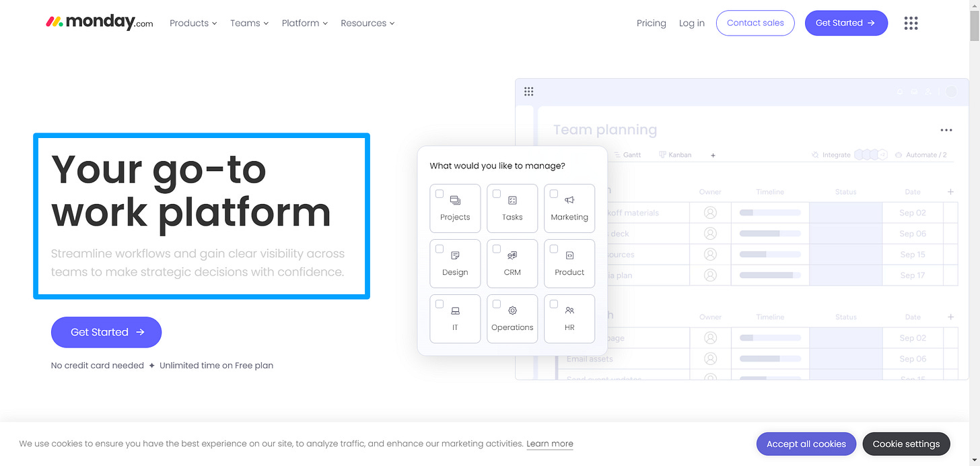Expand the Teams menu
This screenshot has height=466, width=980.
click(249, 23)
